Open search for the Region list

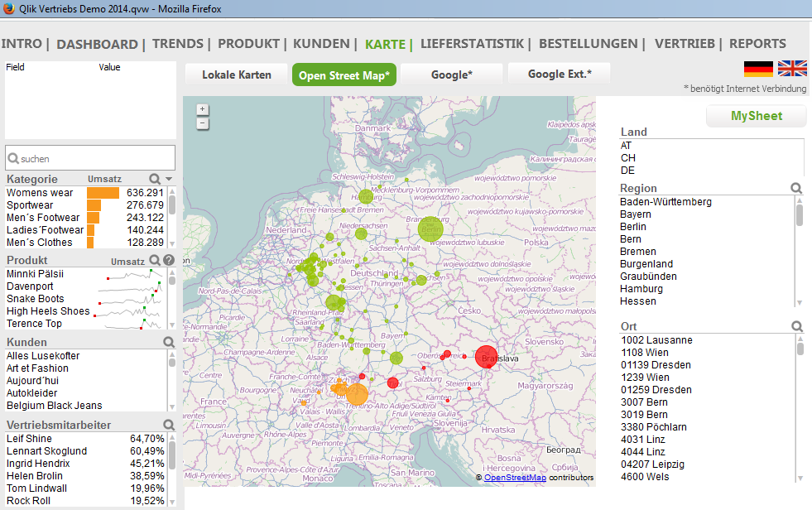[x=796, y=189]
